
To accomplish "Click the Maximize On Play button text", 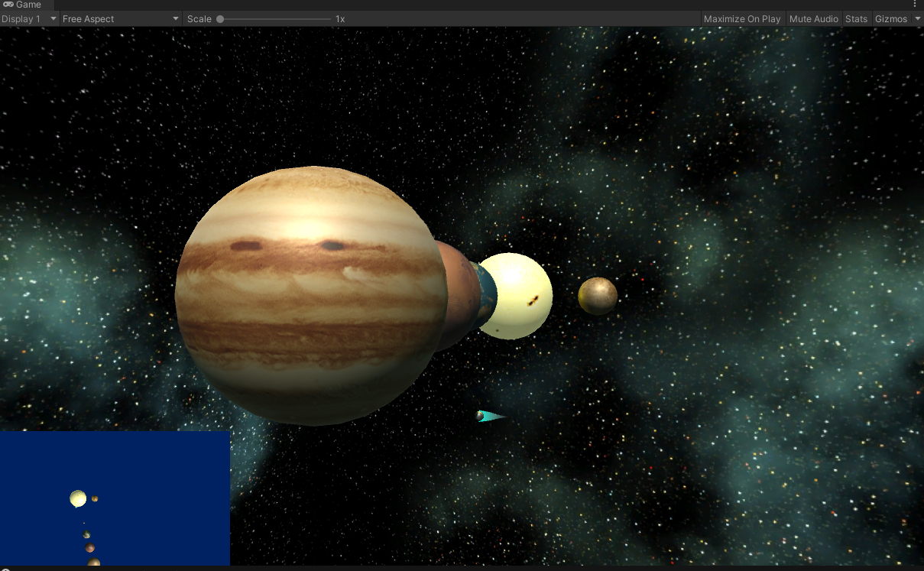I will click(741, 18).
